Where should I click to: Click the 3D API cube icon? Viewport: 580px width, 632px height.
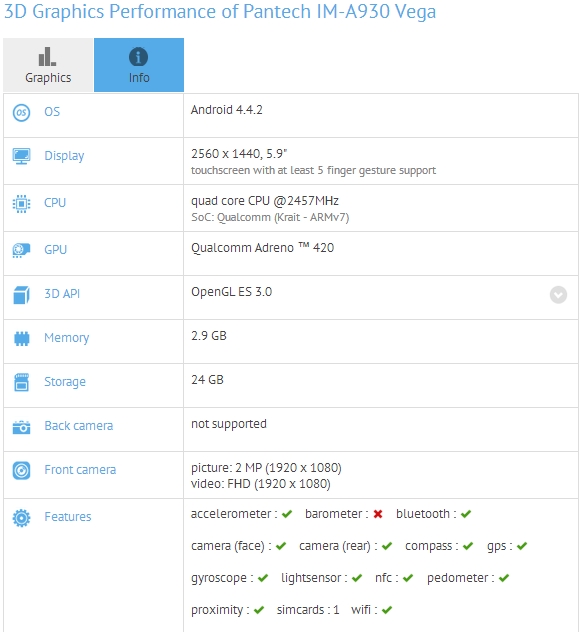click(x=21, y=295)
